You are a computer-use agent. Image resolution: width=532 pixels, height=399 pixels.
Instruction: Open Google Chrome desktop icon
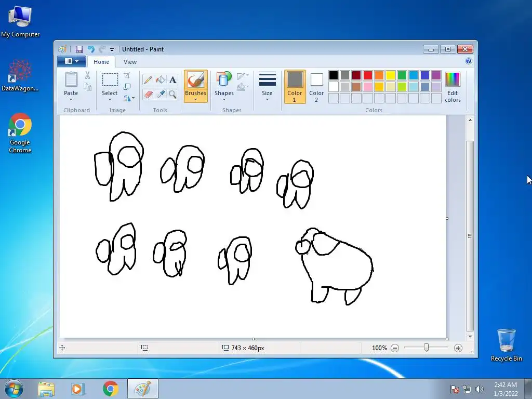click(20, 133)
